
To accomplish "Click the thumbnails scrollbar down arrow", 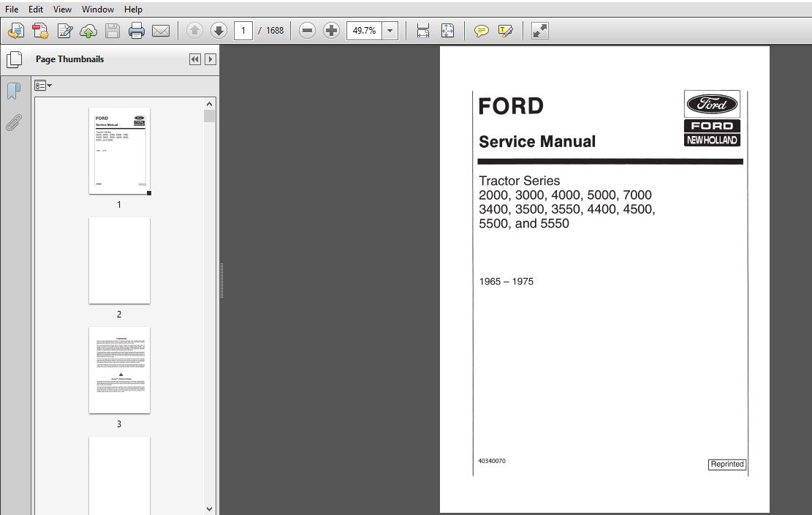I will [x=209, y=509].
